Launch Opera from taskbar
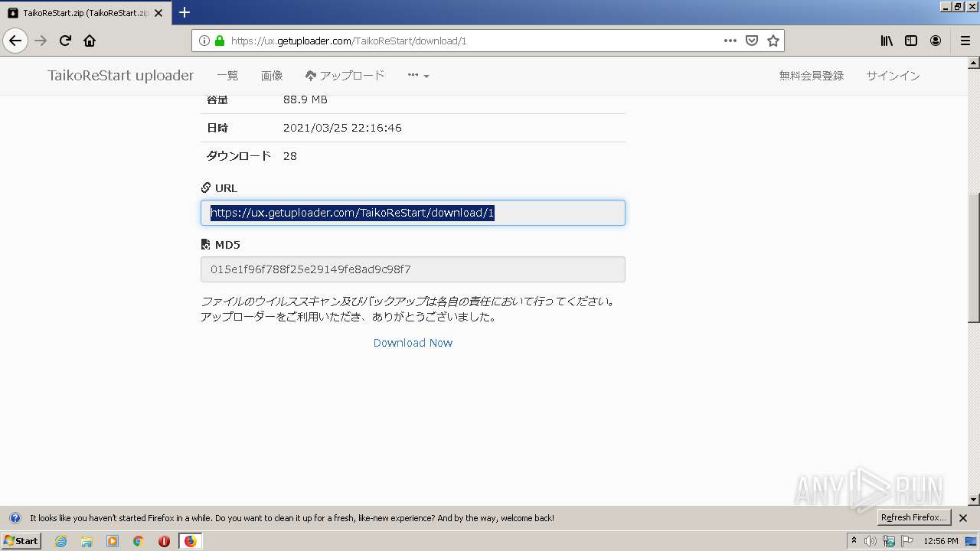Viewport: 980px width, 551px height. pyautogui.click(x=164, y=541)
